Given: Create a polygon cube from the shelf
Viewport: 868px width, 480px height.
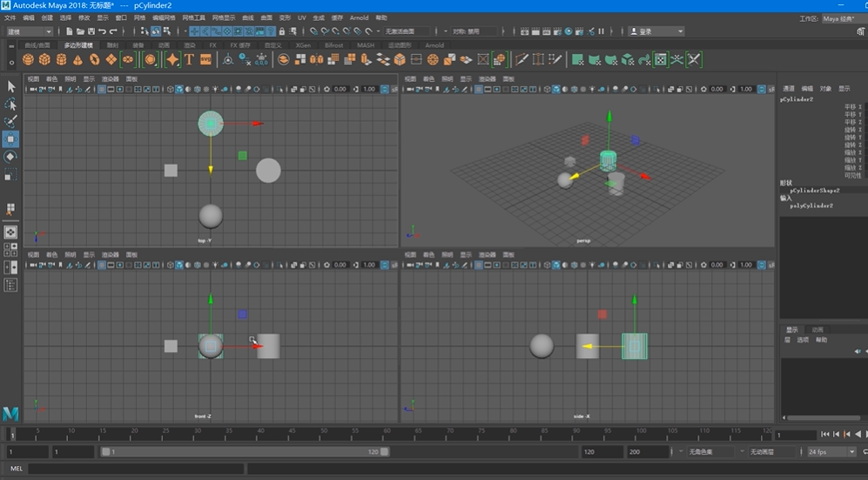Looking at the screenshot, I should 45,59.
